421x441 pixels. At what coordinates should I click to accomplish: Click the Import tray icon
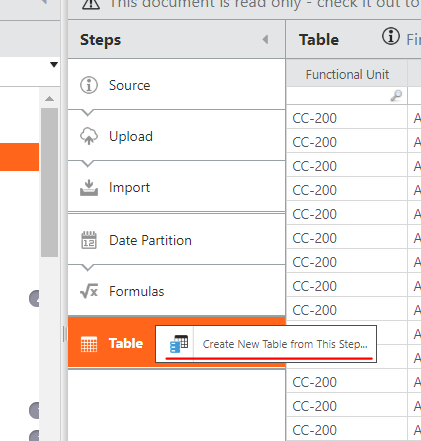89,187
